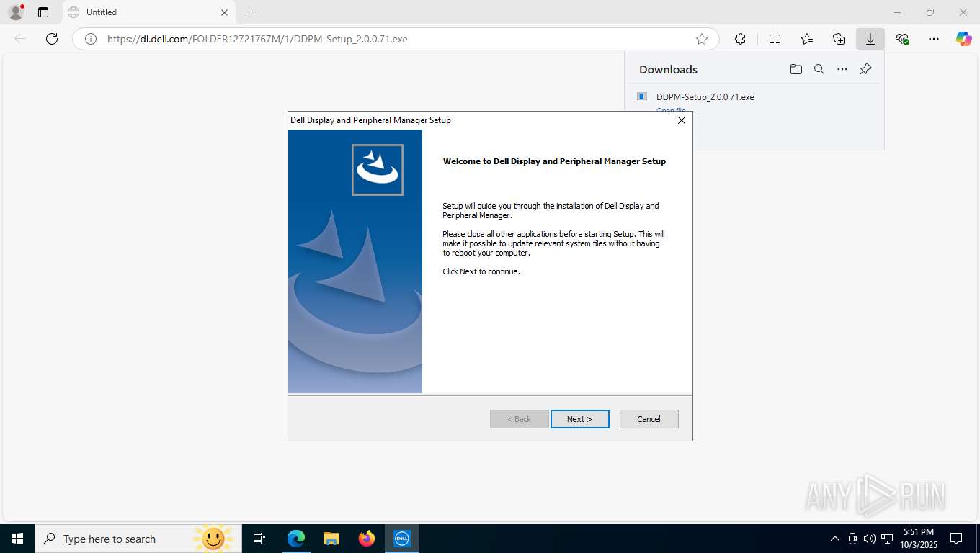Toggle Downloads toolbar button
Viewport: 980px width, 553px height.
tap(870, 39)
